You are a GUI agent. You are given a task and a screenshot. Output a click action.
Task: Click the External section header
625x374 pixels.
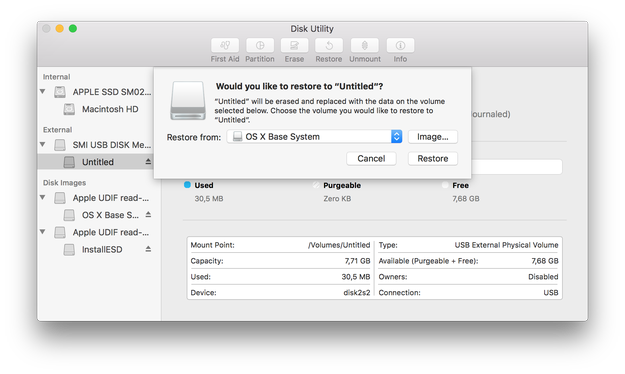click(x=57, y=130)
